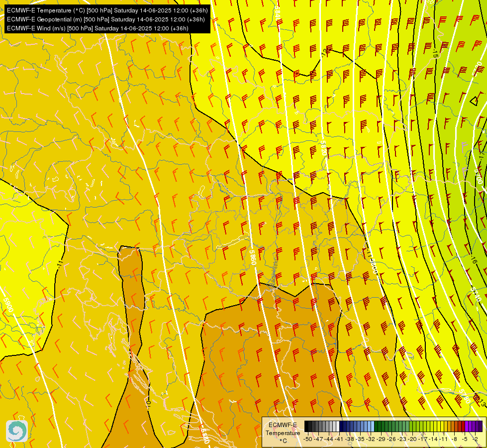Pick the bright purple legend swatch right of -5
The width and height of the screenshot is (487, 448).
[x=467, y=426]
